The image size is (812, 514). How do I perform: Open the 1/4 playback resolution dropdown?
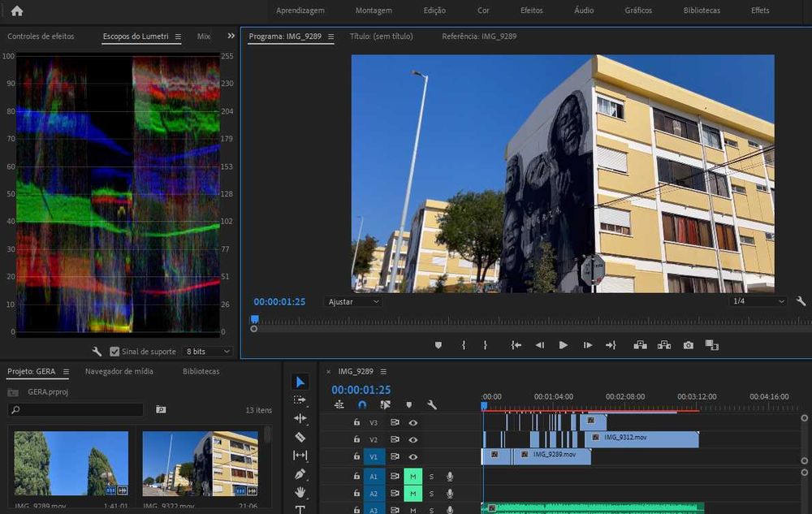click(758, 301)
